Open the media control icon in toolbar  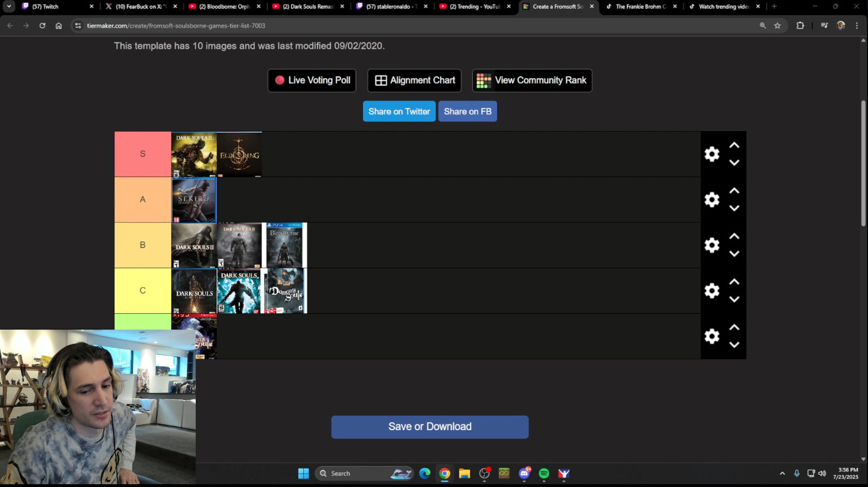(x=824, y=26)
